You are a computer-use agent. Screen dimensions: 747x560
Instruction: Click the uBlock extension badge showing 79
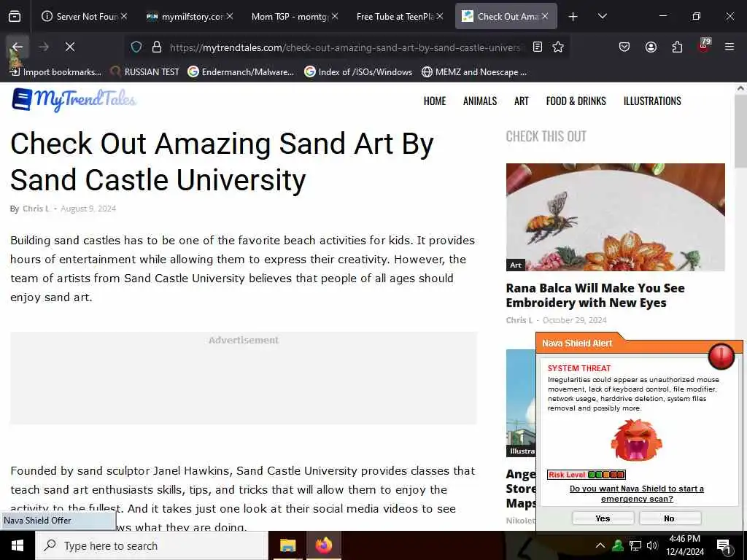(x=704, y=46)
